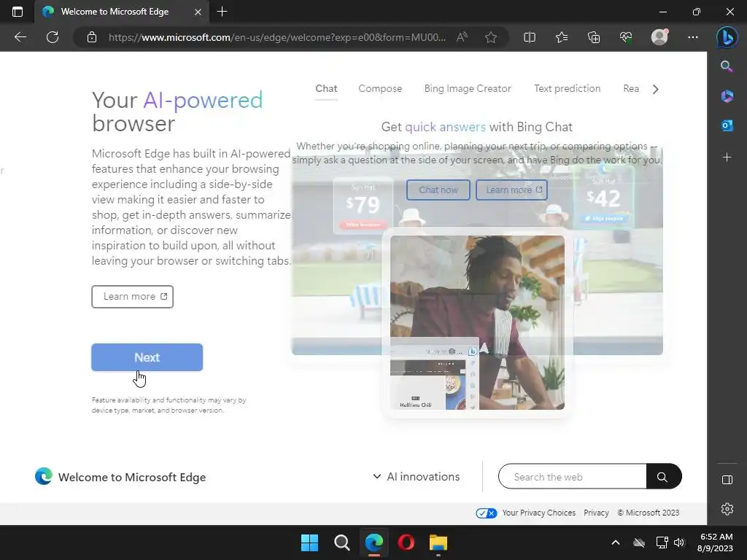Open Settings and more ellipsis menu
Image resolution: width=747 pixels, height=560 pixels.
pos(693,37)
